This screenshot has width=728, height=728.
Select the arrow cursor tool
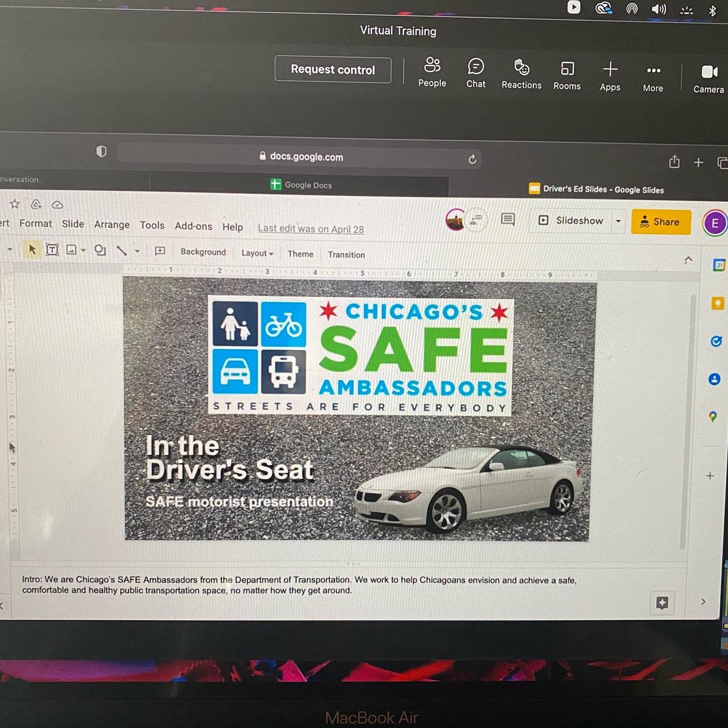click(x=32, y=249)
